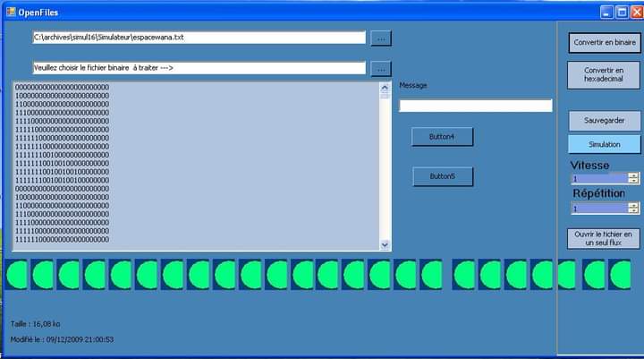
Task: Click Ouvrir le fichier en un seul flux
Action: [605, 238]
